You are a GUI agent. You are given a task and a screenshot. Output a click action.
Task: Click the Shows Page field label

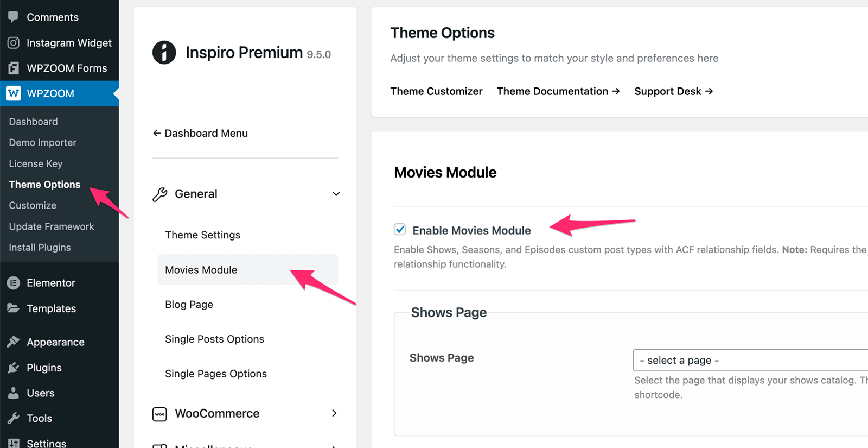pyautogui.click(x=442, y=358)
